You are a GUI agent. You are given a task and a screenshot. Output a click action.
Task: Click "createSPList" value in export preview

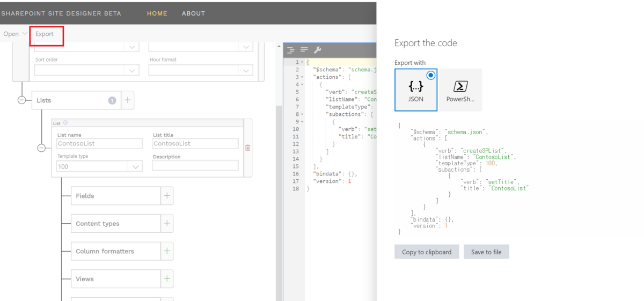tap(484, 151)
